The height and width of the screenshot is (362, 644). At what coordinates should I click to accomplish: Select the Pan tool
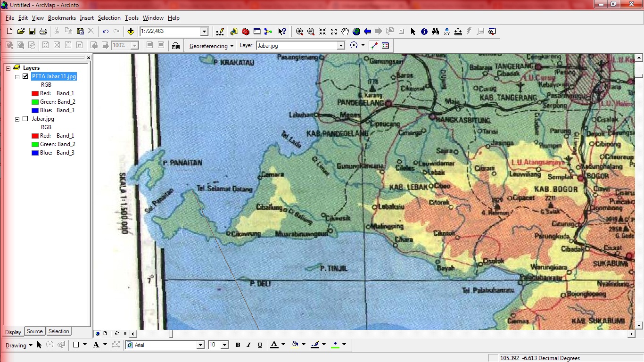(x=345, y=32)
